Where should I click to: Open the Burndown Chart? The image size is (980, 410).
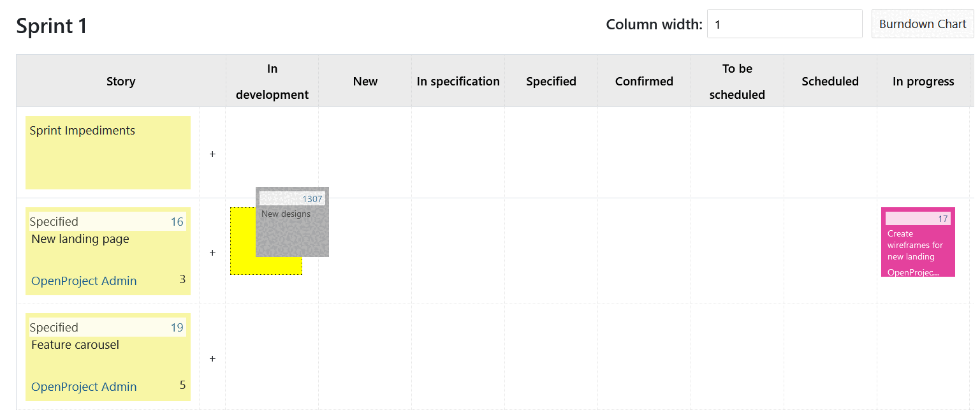click(x=922, y=24)
